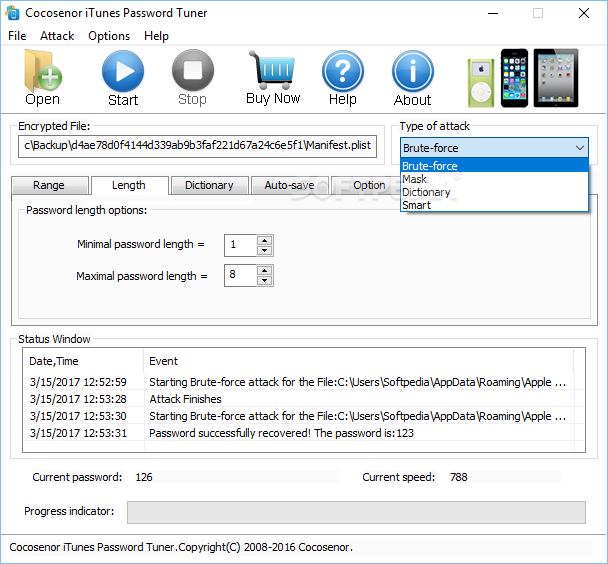Screen dimensions: 608x564
Task: Open the About info icon
Action: point(413,78)
